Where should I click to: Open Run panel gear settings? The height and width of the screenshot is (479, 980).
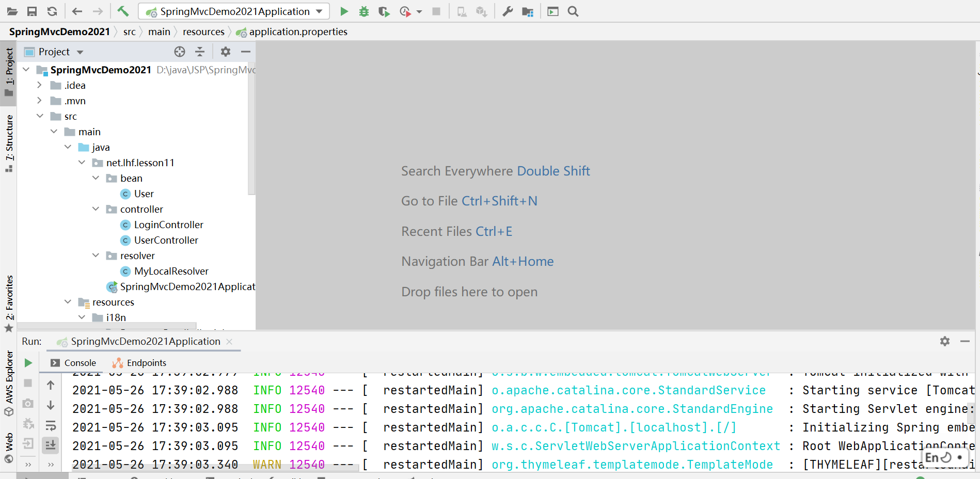click(945, 341)
